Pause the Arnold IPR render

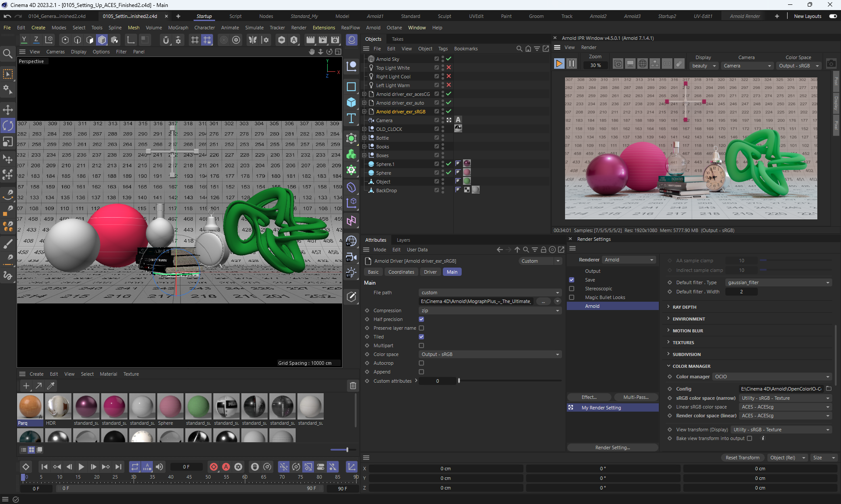(571, 64)
